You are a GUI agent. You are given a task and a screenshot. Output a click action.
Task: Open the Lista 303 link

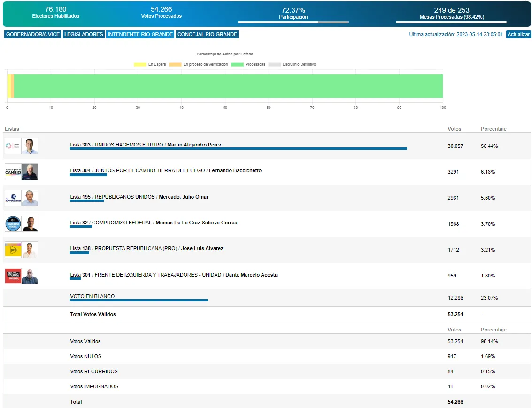point(80,145)
